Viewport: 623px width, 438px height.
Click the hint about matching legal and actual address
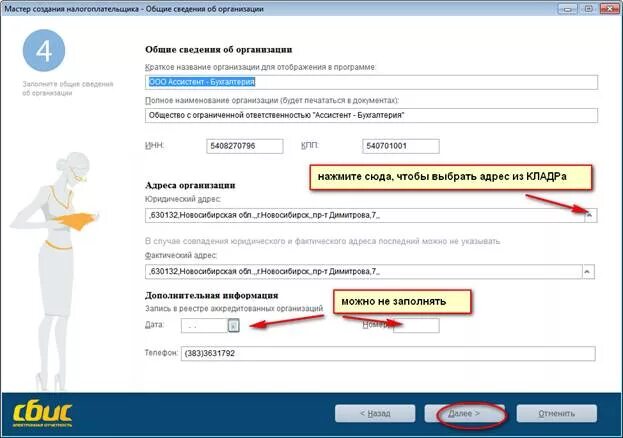(x=322, y=241)
